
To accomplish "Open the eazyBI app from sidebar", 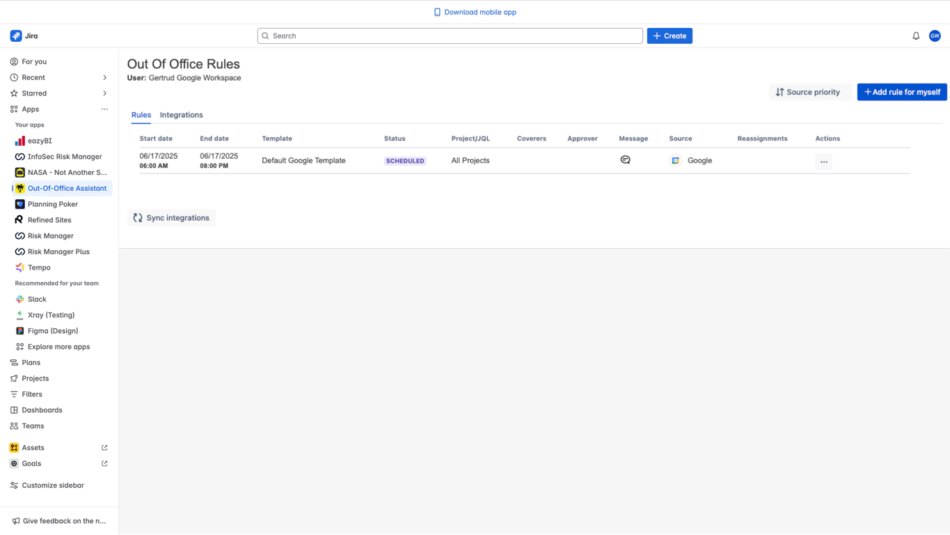I will [39, 141].
